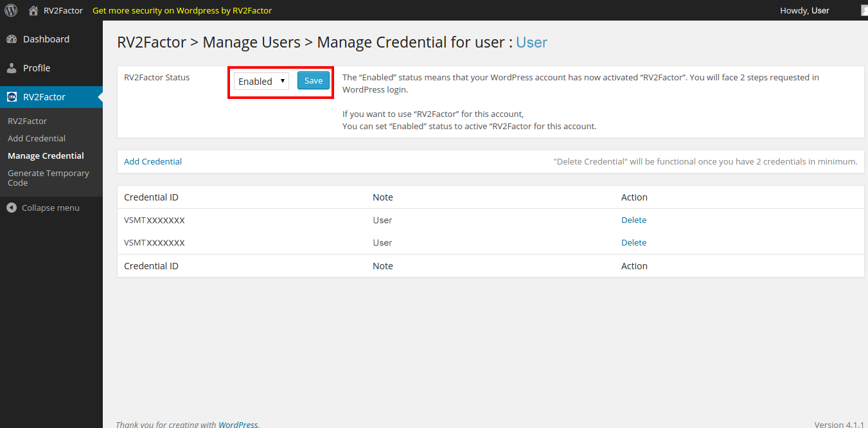Image resolution: width=868 pixels, height=428 pixels.
Task: Click the Delete Credential minimum notice text
Action: [705, 161]
